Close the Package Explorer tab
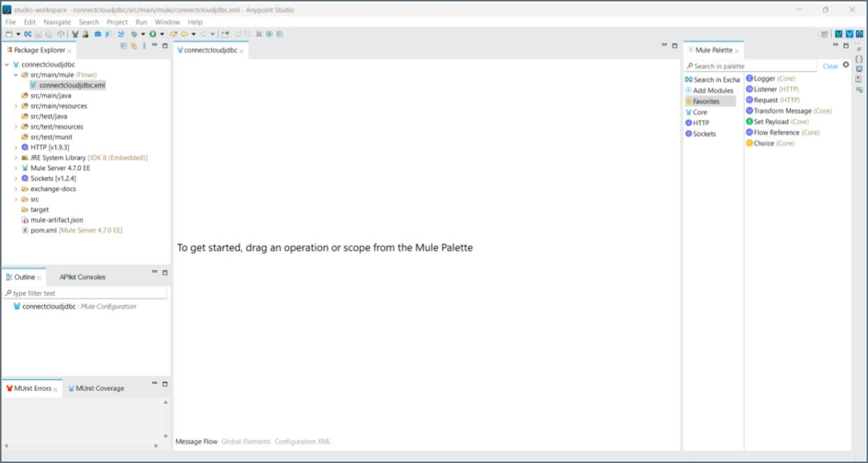 (69, 51)
